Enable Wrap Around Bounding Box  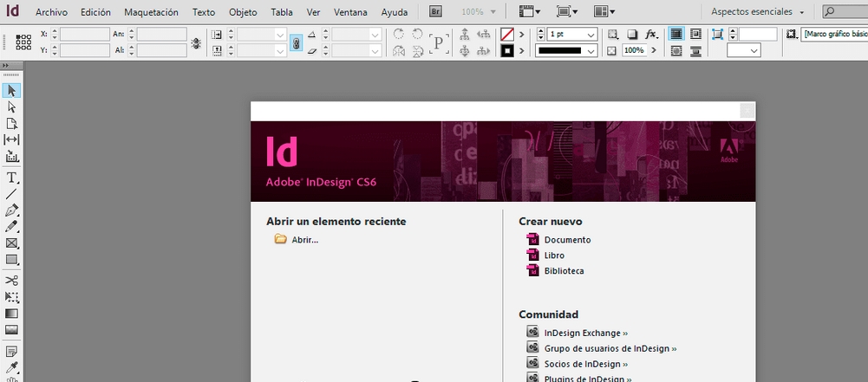tap(695, 35)
